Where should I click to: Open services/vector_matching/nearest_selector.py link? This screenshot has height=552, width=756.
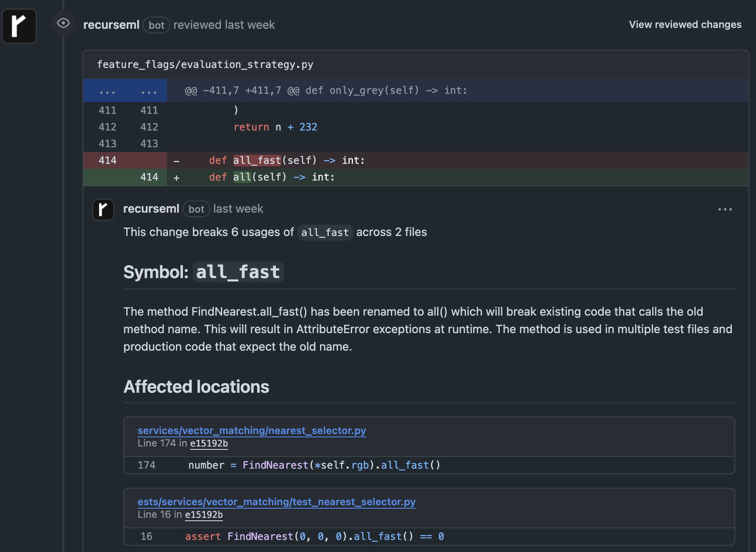coord(252,430)
